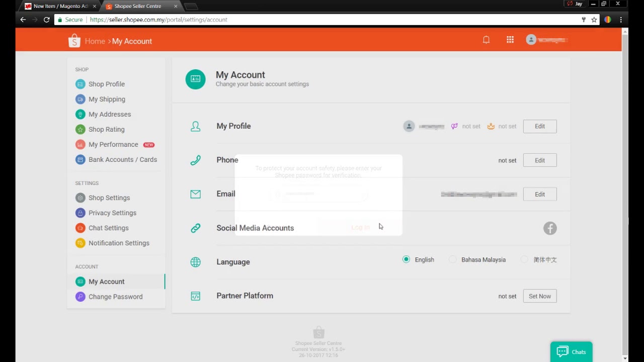
Task: Open notifications bell in header
Action: [x=486, y=40]
